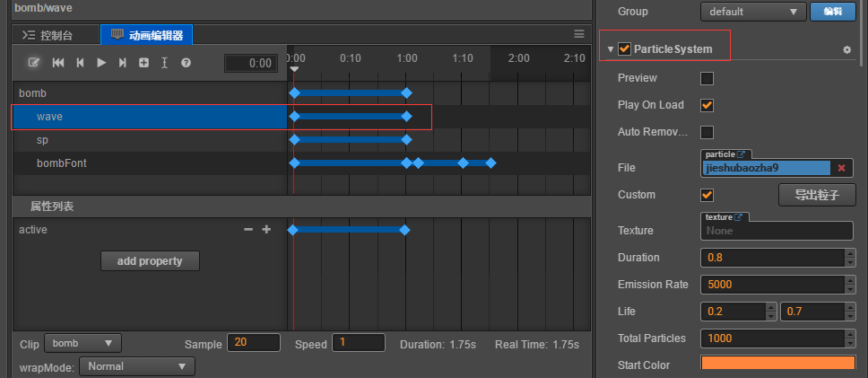Click the add event plus icon

pos(143,63)
